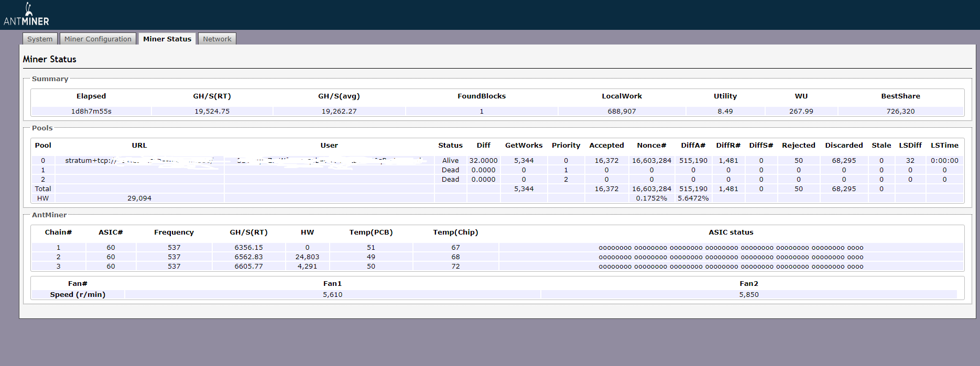Select the Utility value 8.49
The height and width of the screenshot is (366, 980).
coord(725,111)
